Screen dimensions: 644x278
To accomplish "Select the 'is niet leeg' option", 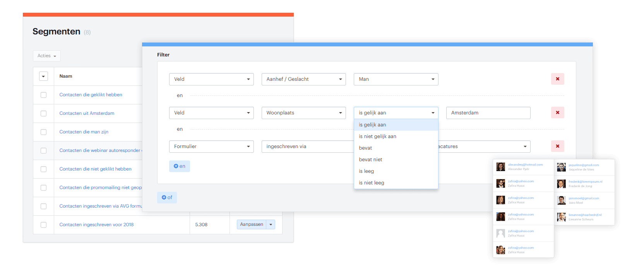I will click(396, 183).
